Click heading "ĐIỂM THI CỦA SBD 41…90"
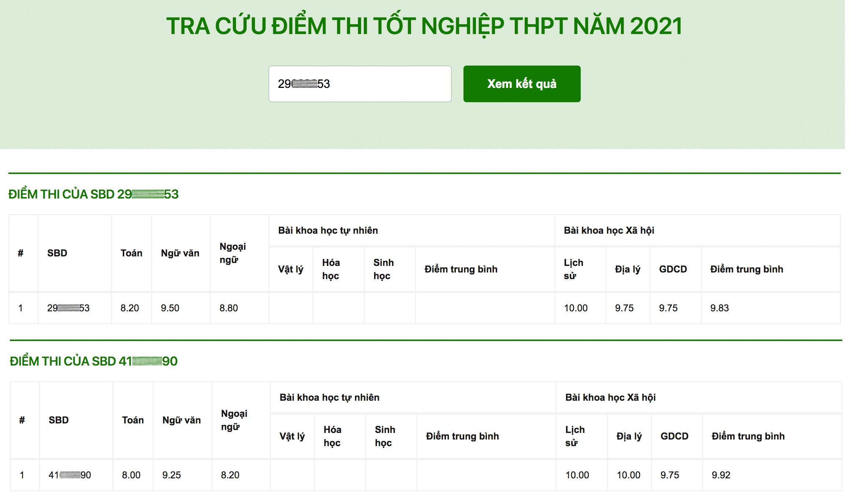Image resolution: width=850 pixels, height=504 pixels. 93,361
